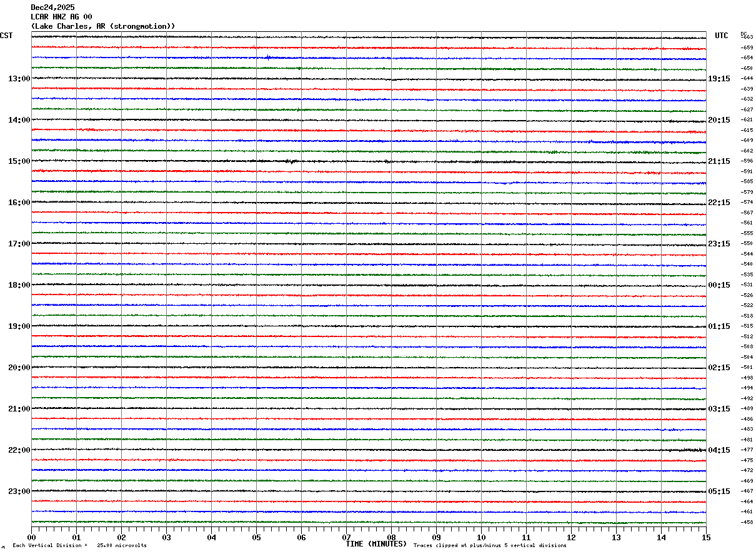This screenshot has width=756, height=554.
Task: Click the -663 DC offset value
Action: (x=747, y=38)
